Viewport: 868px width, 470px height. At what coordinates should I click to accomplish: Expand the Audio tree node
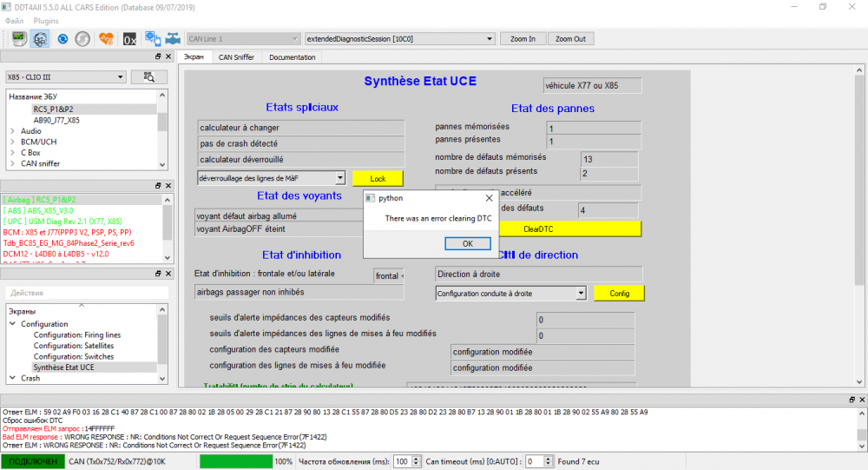click(13, 131)
